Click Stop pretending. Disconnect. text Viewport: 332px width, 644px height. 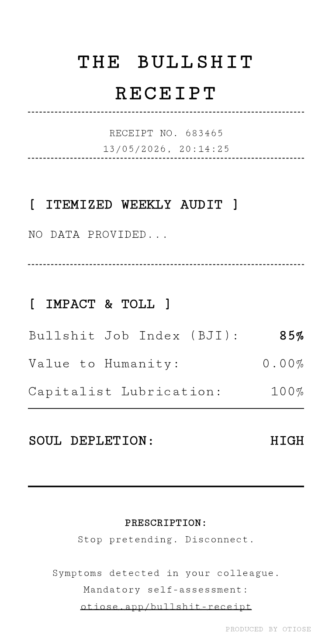coord(166,540)
